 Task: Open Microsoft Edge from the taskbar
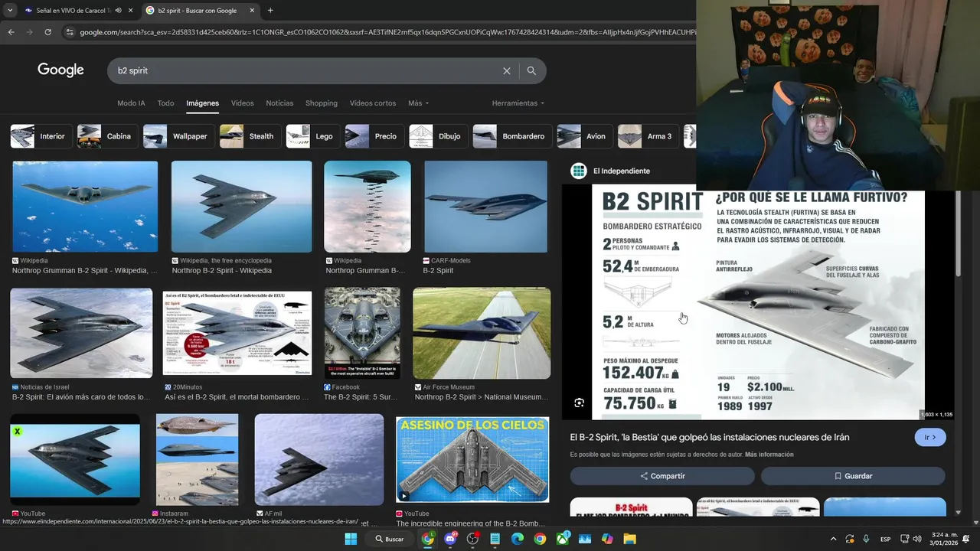coord(518,539)
